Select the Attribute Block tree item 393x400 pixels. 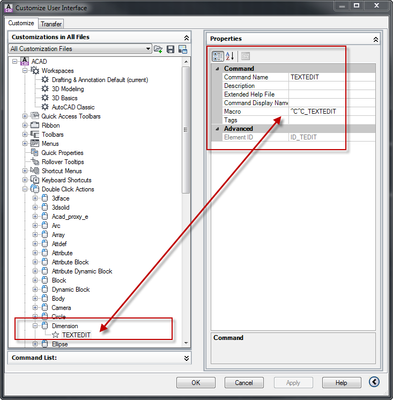coord(70,262)
